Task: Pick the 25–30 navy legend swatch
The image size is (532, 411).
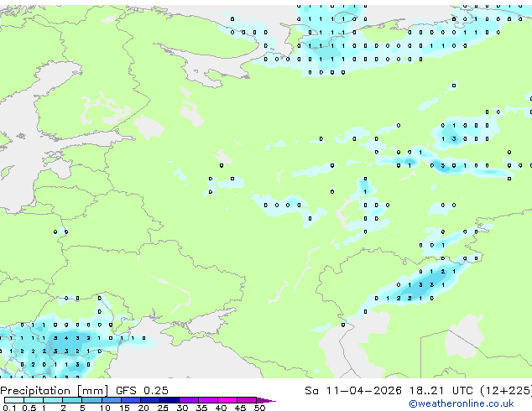Action: [170, 400]
